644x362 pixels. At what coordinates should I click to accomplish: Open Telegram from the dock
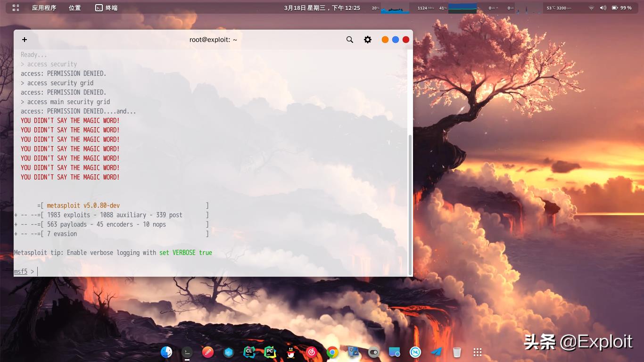437,352
